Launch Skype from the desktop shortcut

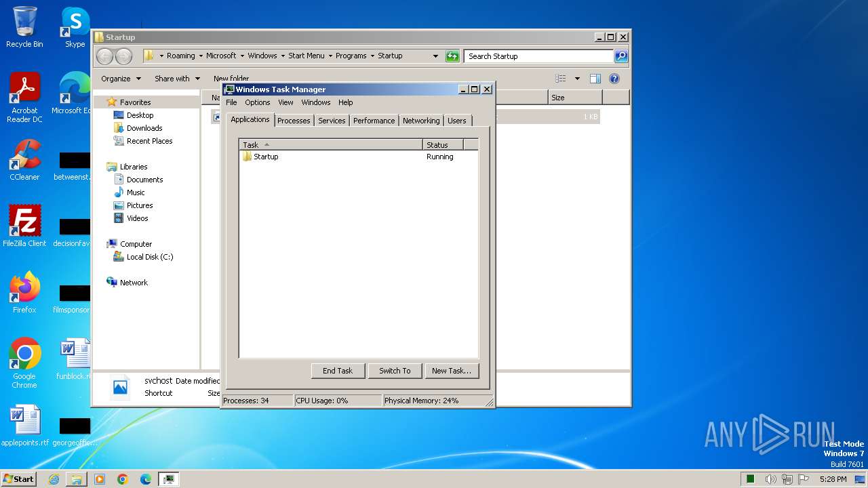click(75, 27)
